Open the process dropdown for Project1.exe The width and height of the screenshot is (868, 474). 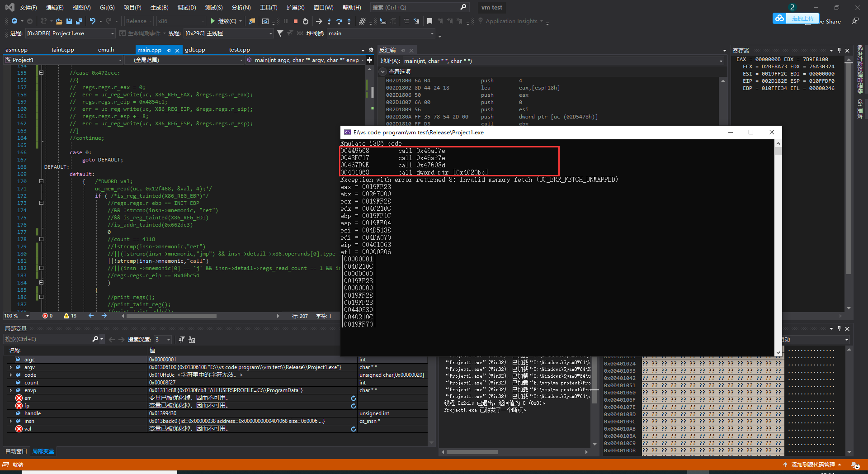(x=113, y=33)
